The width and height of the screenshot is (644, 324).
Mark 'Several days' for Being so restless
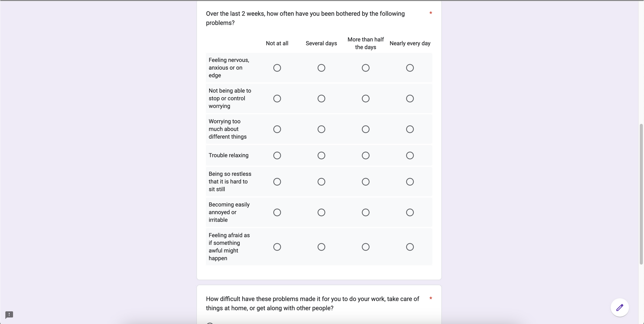[x=321, y=182]
